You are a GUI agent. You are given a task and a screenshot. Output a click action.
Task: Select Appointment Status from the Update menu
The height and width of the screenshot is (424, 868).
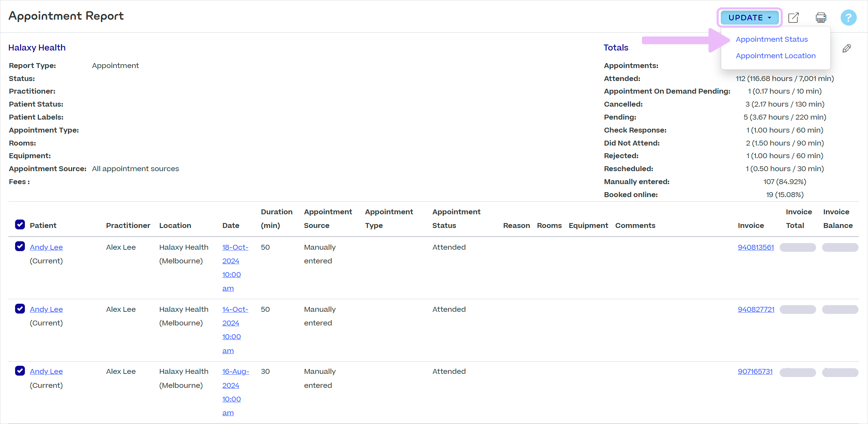pyautogui.click(x=772, y=39)
